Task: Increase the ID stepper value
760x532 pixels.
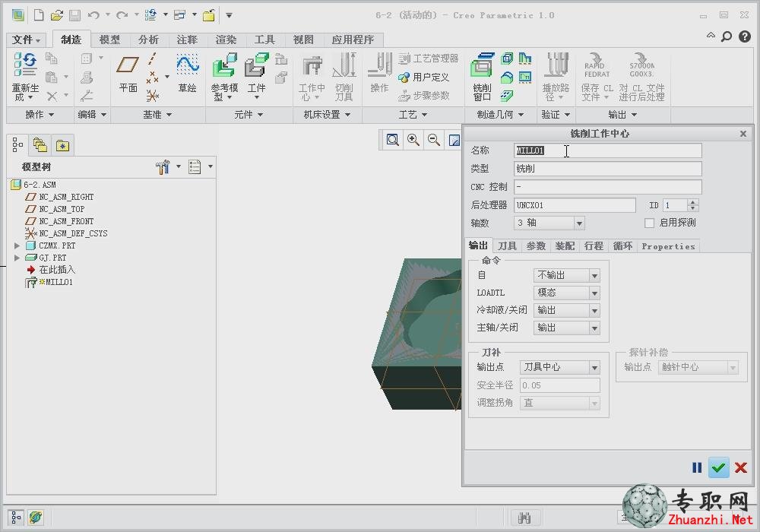Action: pyautogui.click(x=693, y=202)
